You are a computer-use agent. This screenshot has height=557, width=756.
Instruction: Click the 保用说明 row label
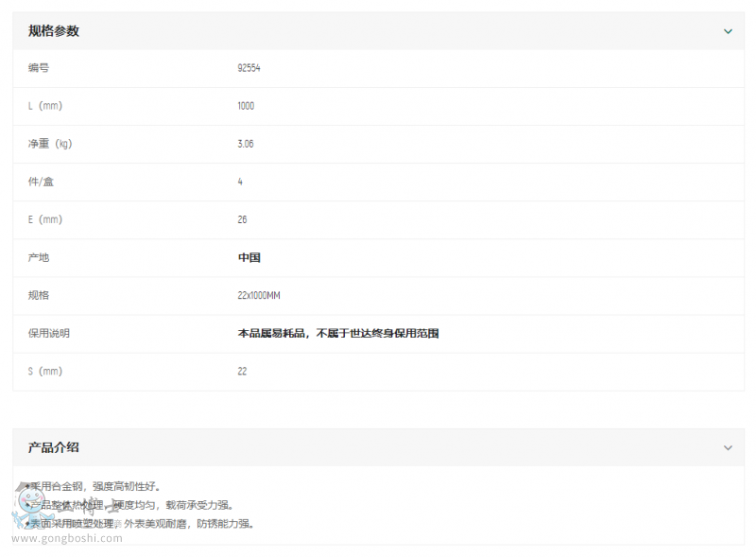click(x=48, y=333)
